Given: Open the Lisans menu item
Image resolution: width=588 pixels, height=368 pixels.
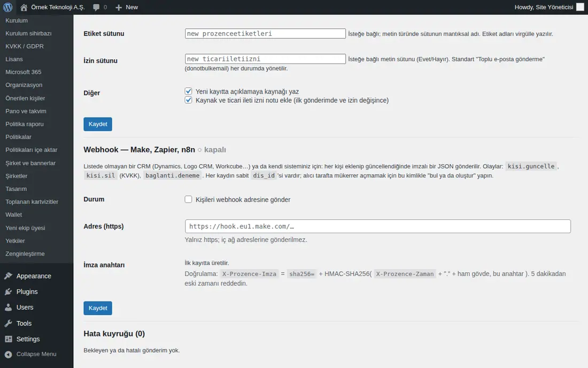Looking at the screenshot, I should 14,59.
